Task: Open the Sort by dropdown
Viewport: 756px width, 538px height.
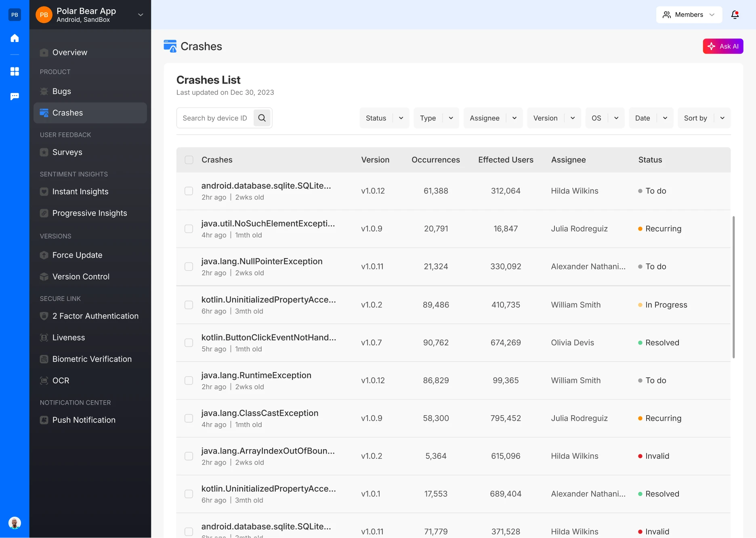Action: (704, 118)
